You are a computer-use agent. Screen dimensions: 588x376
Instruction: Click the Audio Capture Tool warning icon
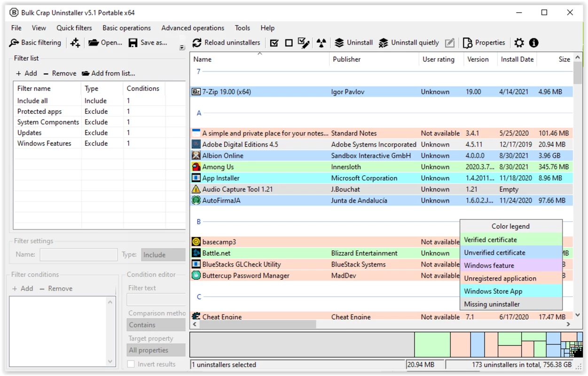(196, 189)
